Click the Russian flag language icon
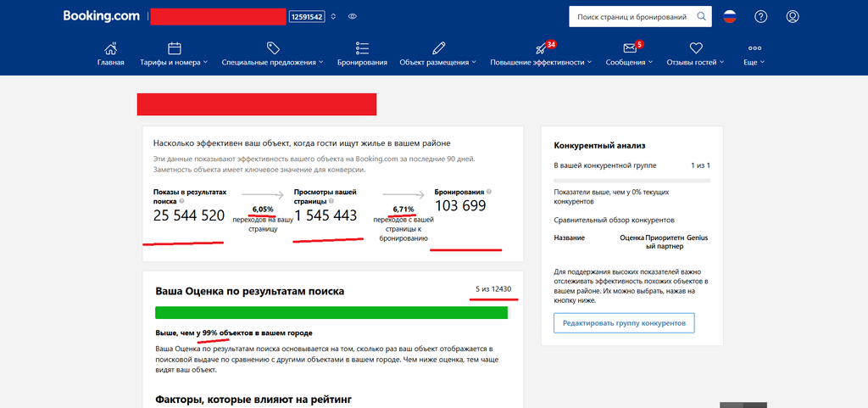 tap(730, 17)
